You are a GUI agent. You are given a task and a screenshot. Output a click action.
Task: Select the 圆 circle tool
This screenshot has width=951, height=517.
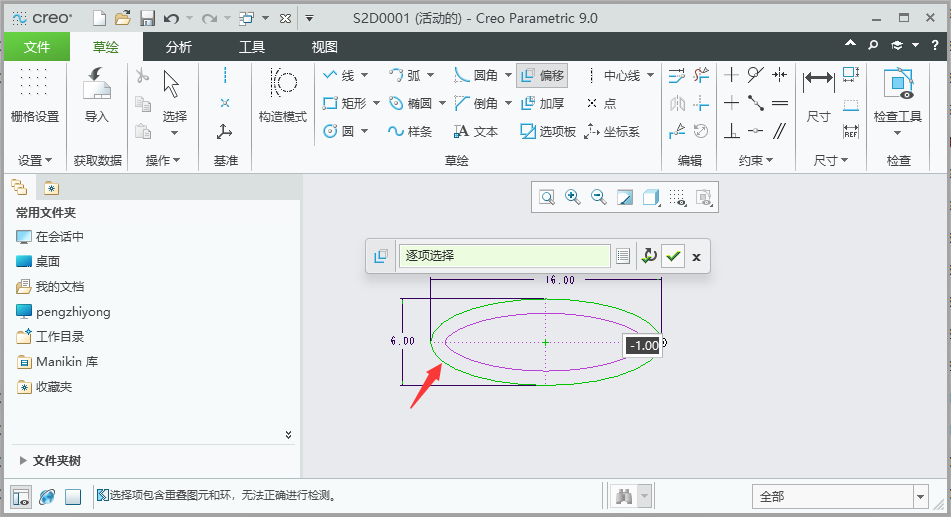[338, 131]
